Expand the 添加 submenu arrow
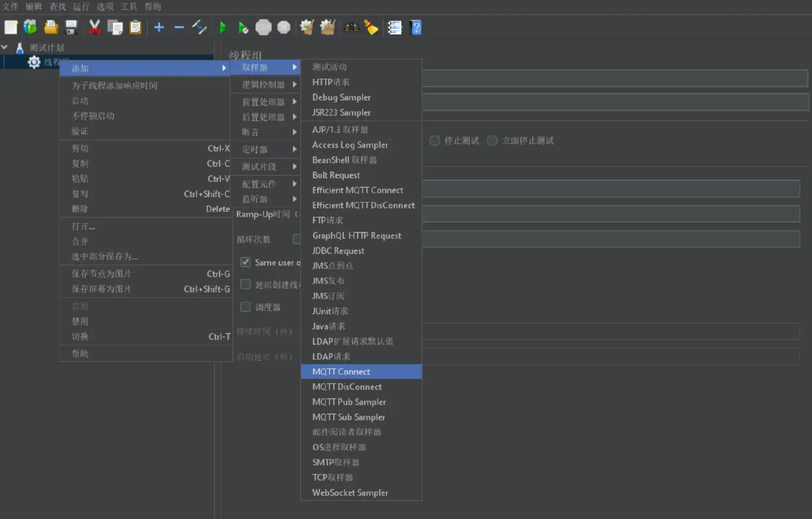812x519 pixels. click(x=224, y=68)
